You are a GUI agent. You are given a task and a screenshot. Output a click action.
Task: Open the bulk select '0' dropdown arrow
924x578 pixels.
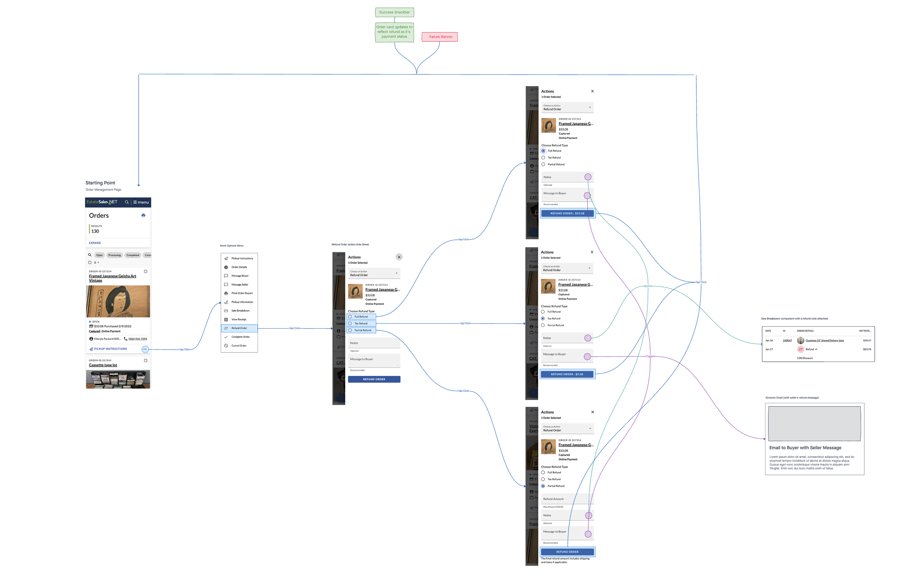click(98, 263)
